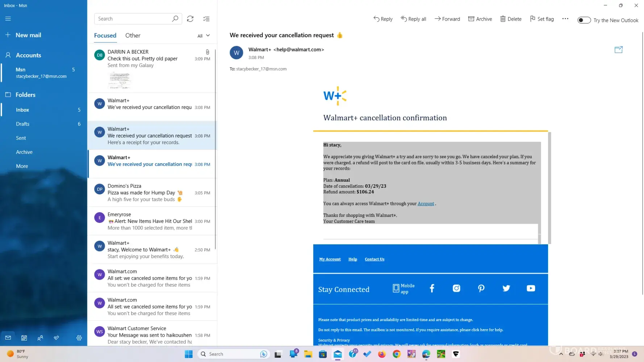
Task: Expand the All filter dropdown
Action: click(204, 36)
